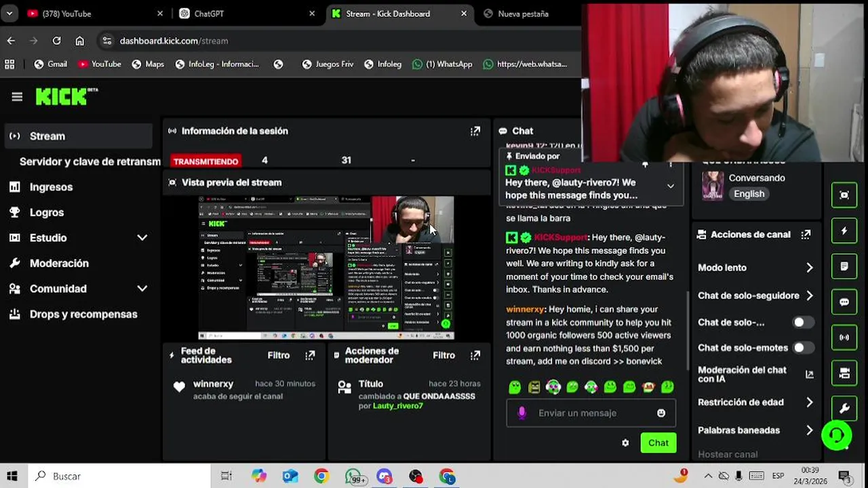Click the Kick logo
The width and height of the screenshot is (868, 488).
66,97
